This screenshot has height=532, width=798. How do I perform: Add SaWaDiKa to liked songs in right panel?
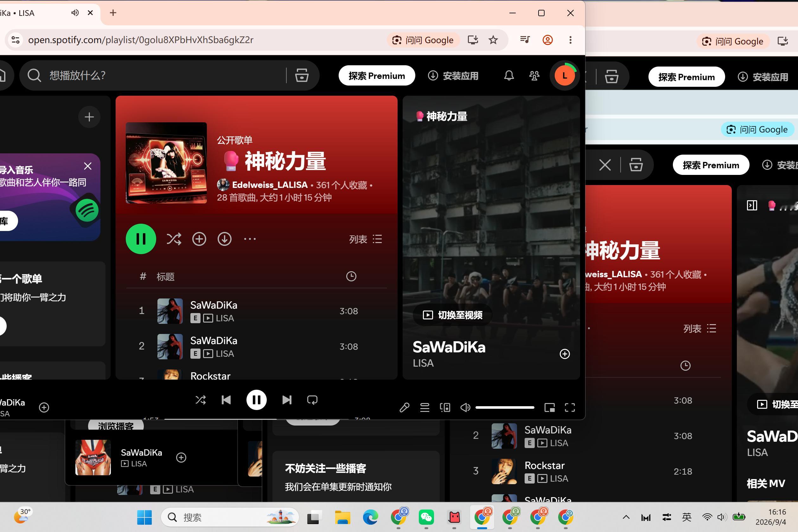tap(565, 354)
